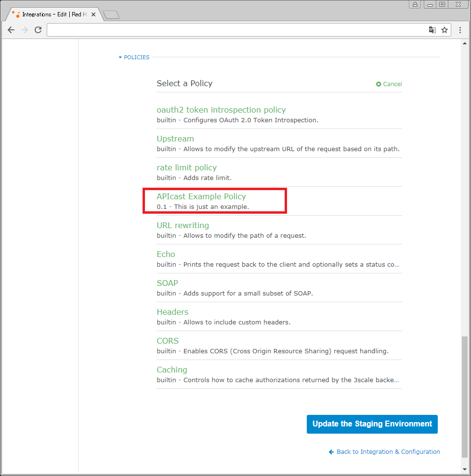Click scrollbar down arrow
471x476 pixels.
point(465,470)
